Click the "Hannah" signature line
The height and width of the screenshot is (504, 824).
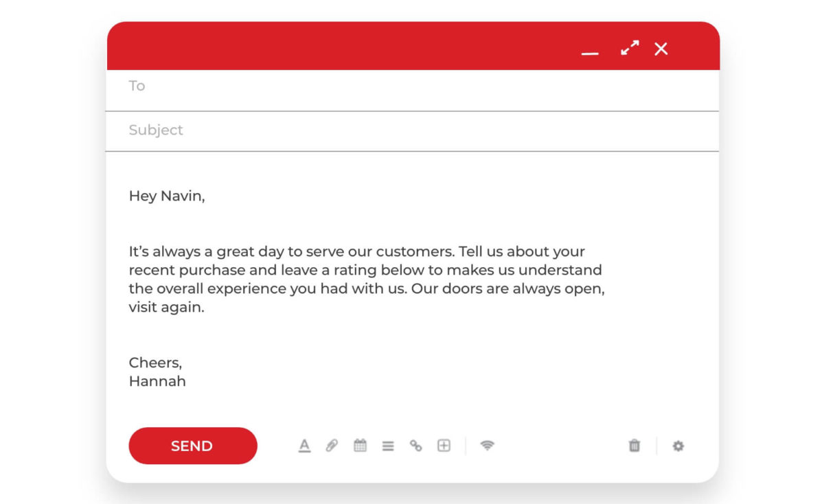157,381
